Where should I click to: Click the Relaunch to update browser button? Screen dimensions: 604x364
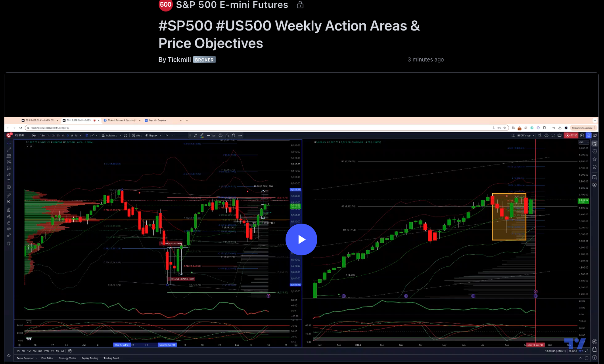[x=583, y=128]
